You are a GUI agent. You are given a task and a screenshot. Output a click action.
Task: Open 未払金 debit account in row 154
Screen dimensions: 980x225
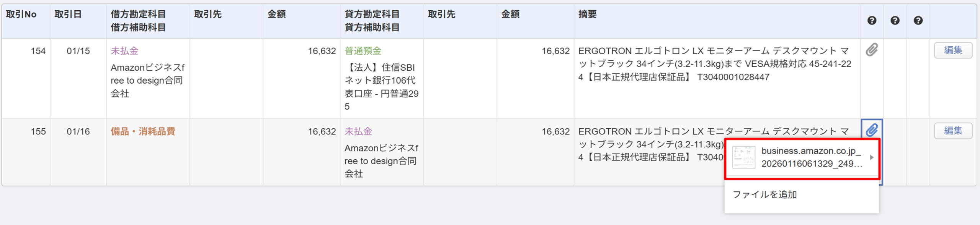[124, 51]
